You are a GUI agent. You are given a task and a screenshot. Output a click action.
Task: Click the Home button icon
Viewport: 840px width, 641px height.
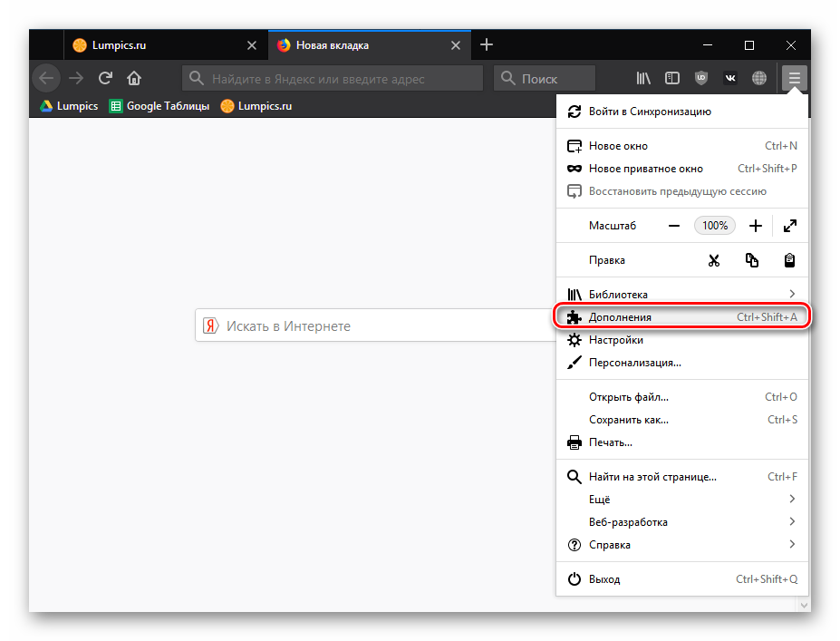tap(134, 79)
